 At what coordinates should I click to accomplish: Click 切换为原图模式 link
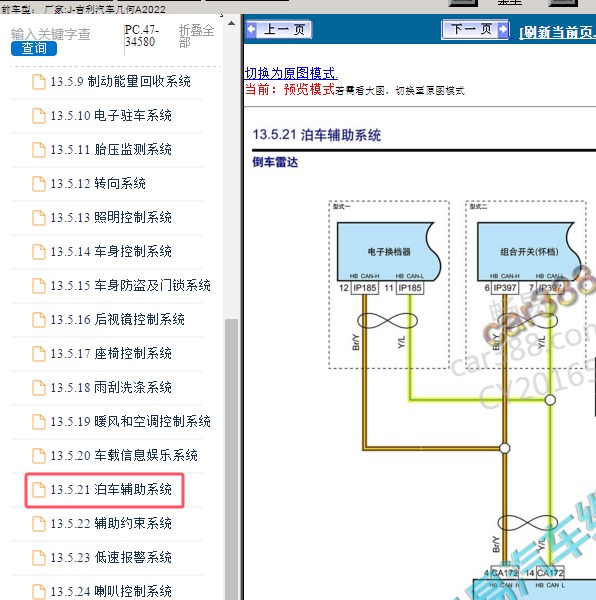coord(291,73)
